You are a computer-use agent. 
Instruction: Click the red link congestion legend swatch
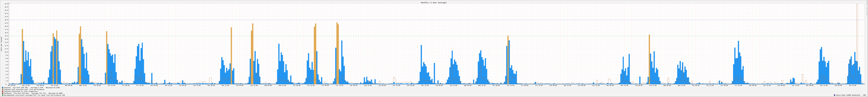pos(3,91)
